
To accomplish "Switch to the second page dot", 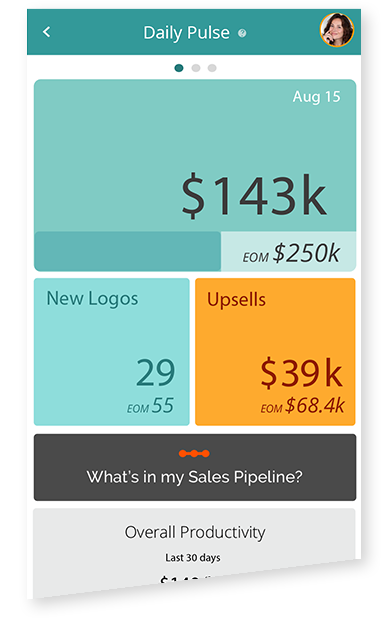I will tap(196, 68).
